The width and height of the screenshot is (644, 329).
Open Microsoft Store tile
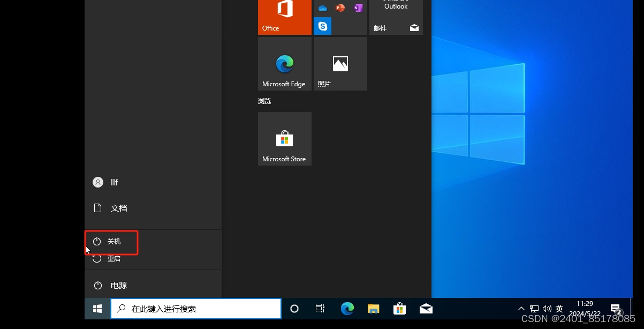click(x=285, y=139)
